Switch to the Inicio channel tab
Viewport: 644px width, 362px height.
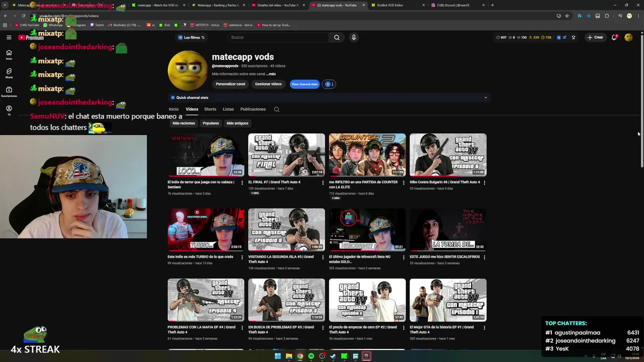pos(174,109)
